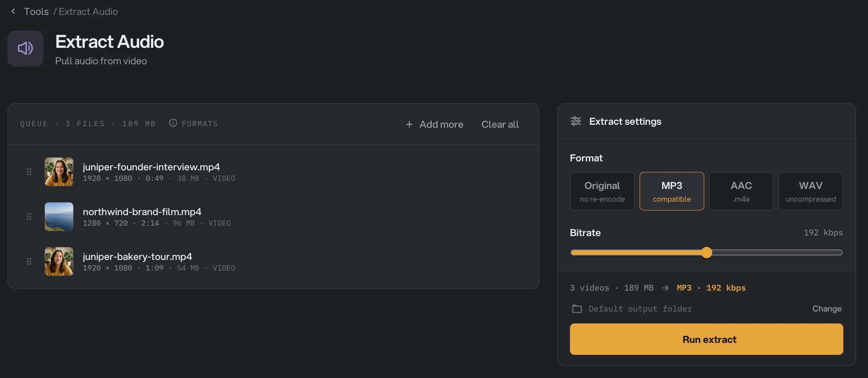Click the 1920 × 1080 · 0:49 · 38 MB details

pyautogui.click(x=159, y=179)
